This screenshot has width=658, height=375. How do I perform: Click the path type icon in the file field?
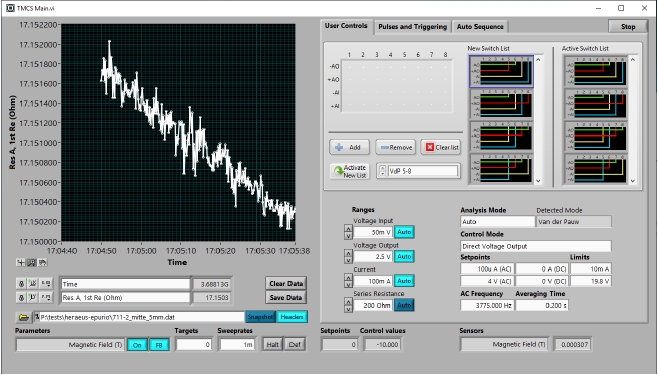coord(37,317)
